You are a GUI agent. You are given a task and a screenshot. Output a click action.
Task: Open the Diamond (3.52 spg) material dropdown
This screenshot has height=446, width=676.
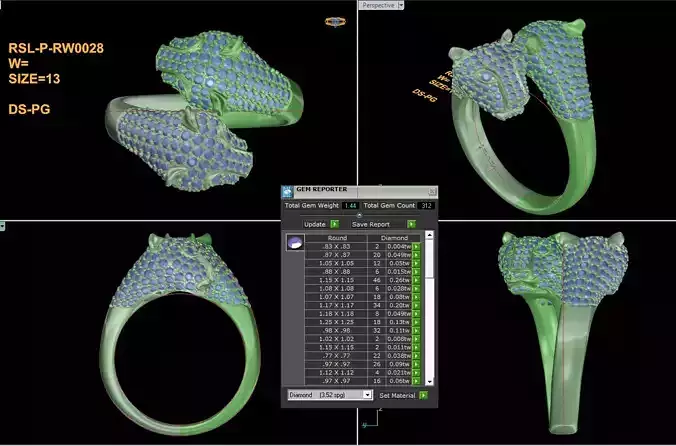[x=367, y=395]
